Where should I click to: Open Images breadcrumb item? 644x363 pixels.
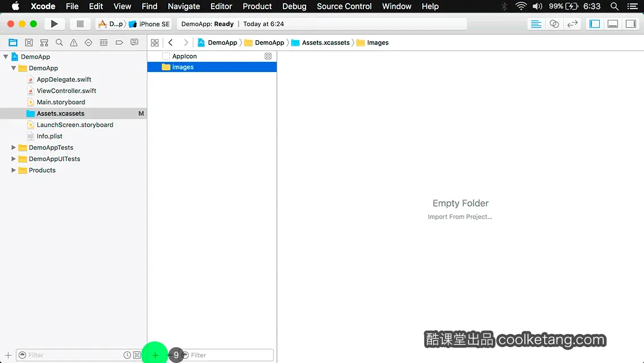372,43
